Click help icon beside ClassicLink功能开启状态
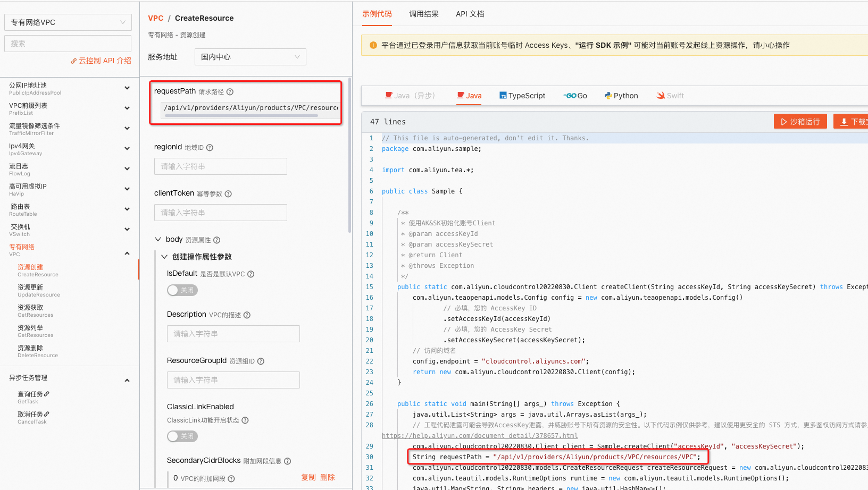 [245, 420]
